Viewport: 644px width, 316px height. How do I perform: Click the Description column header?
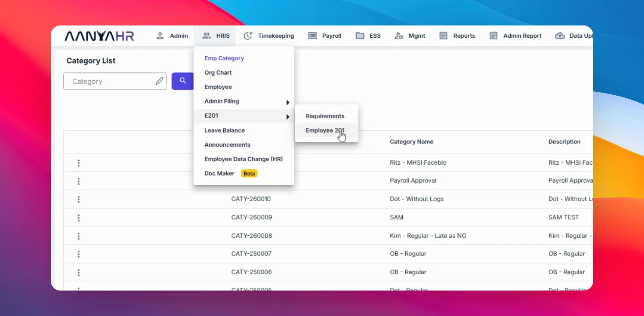[565, 142]
